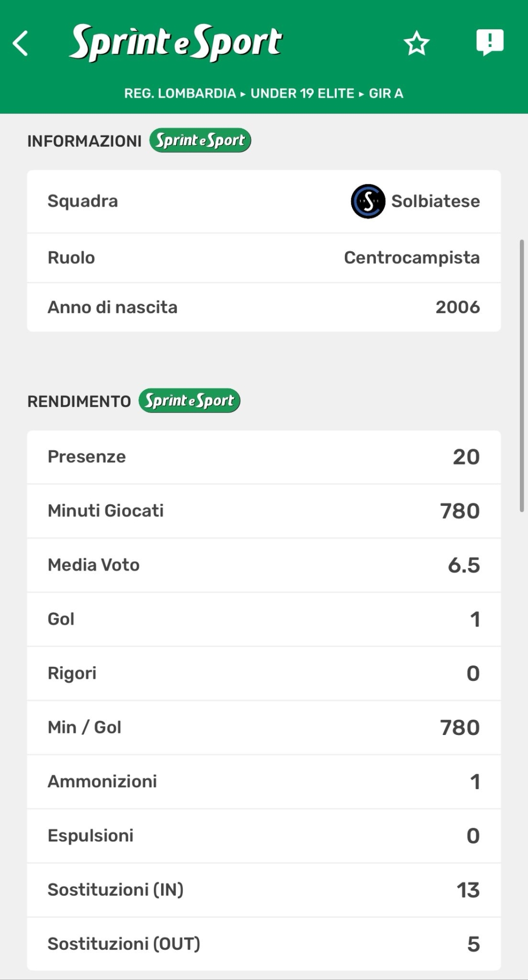
Task: Tap GIR A in the breadcrumb
Action: coord(386,93)
